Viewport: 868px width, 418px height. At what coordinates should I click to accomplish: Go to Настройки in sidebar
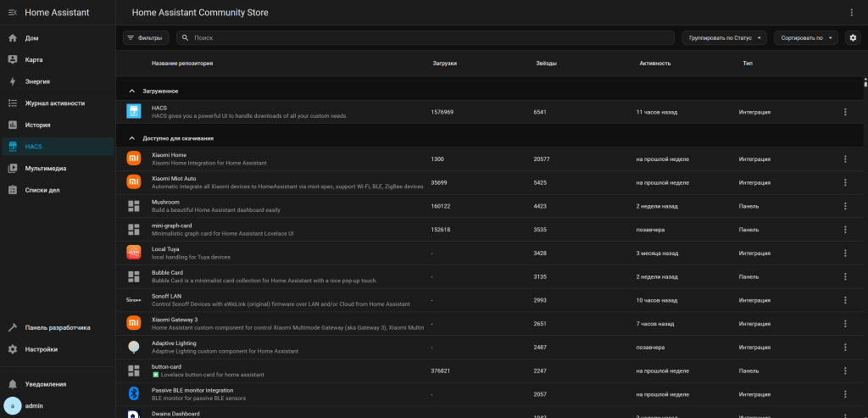pos(58,349)
